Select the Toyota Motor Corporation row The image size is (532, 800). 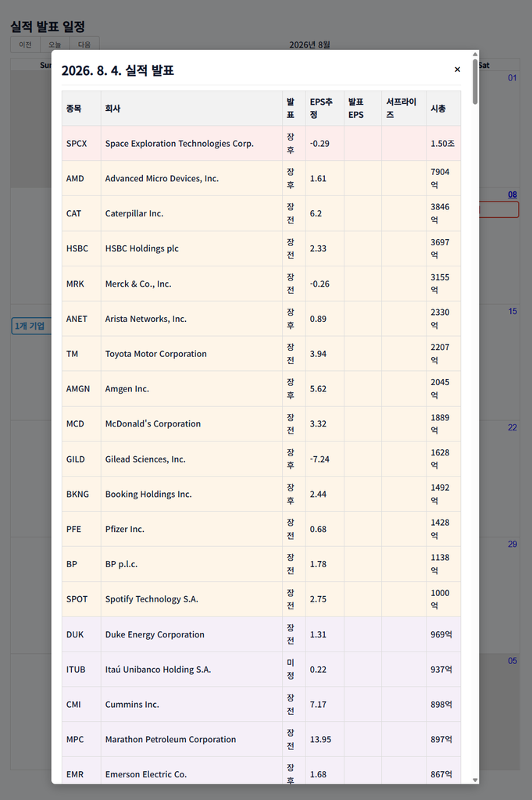click(261, 354)
